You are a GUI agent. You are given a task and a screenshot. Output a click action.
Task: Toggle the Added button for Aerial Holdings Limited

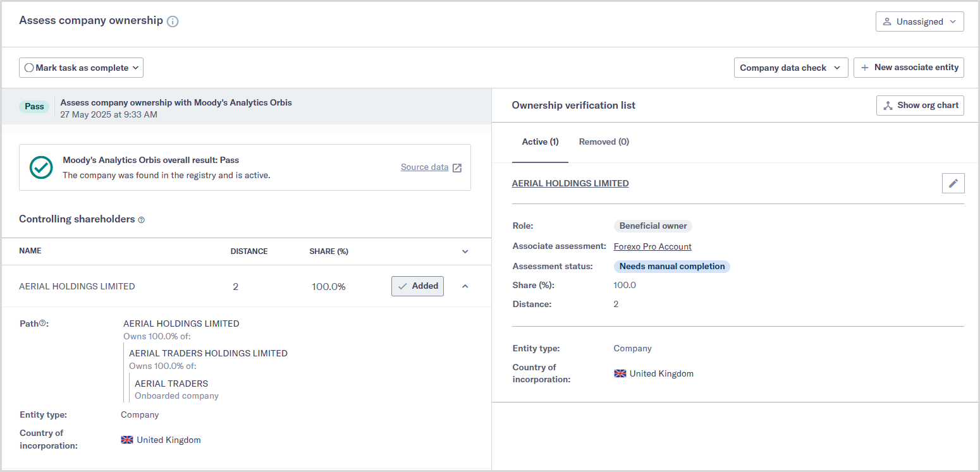417,286
